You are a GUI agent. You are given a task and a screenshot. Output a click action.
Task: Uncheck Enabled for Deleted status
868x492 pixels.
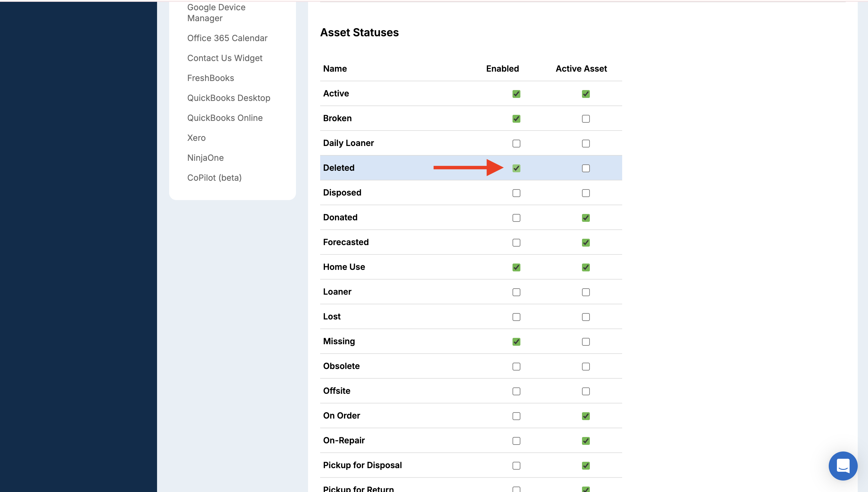[516, 168]
